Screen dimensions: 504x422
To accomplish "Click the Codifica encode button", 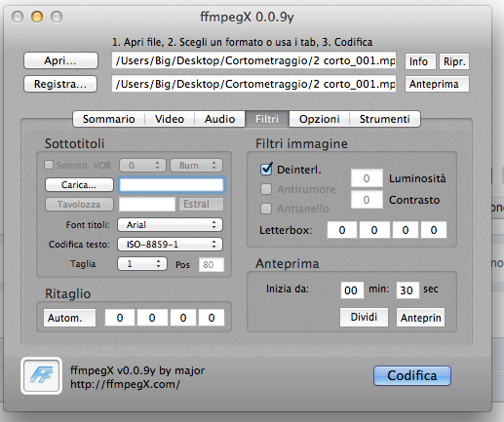I will [x=412, y=375].
